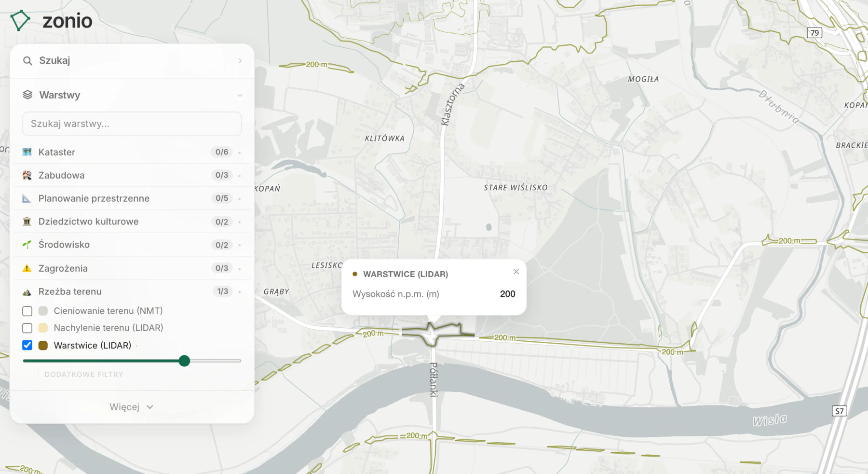Collapse the Rzeźba terenu group arrow

(240, 292)
